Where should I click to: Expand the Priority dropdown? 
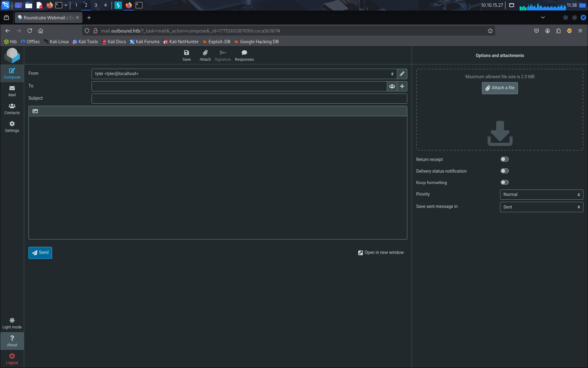(541, 194)
